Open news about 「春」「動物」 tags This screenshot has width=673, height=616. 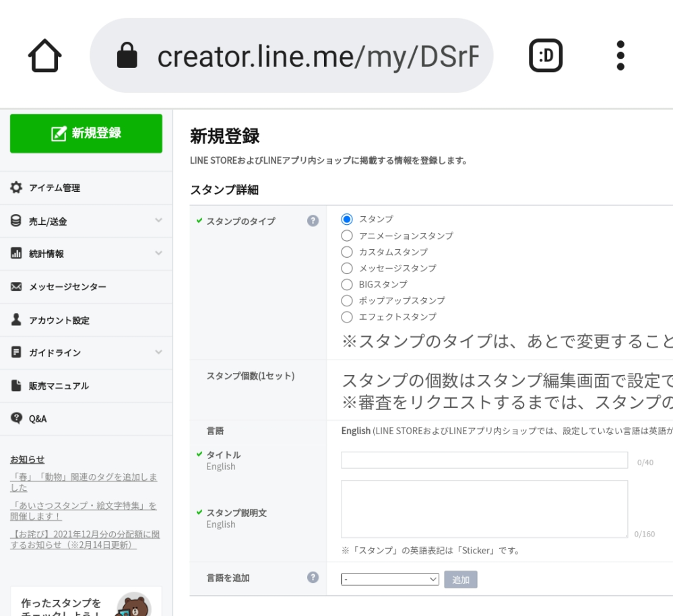[84, 482]
